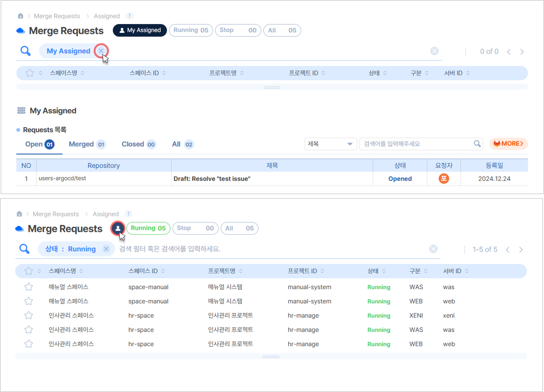This screenshot has height=392, width=544.
Task: Click Merge Requests link in bottom breadcrumb
Action: [56, 214]
